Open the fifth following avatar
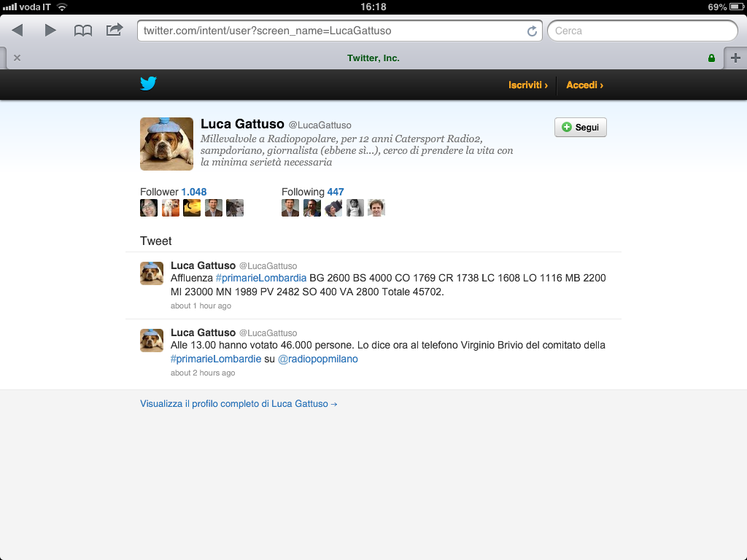The width and height of the screenshot is (747, 560). 376,208
